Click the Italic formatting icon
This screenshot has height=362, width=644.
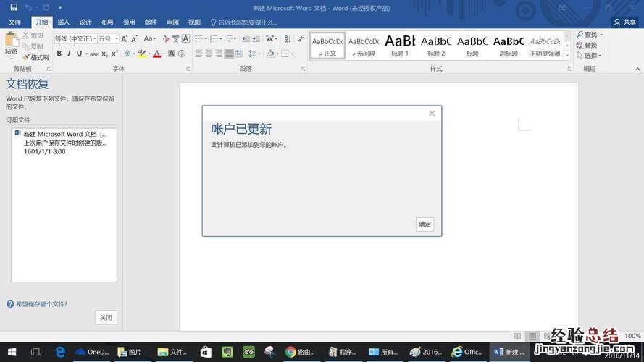click(70, 54)
